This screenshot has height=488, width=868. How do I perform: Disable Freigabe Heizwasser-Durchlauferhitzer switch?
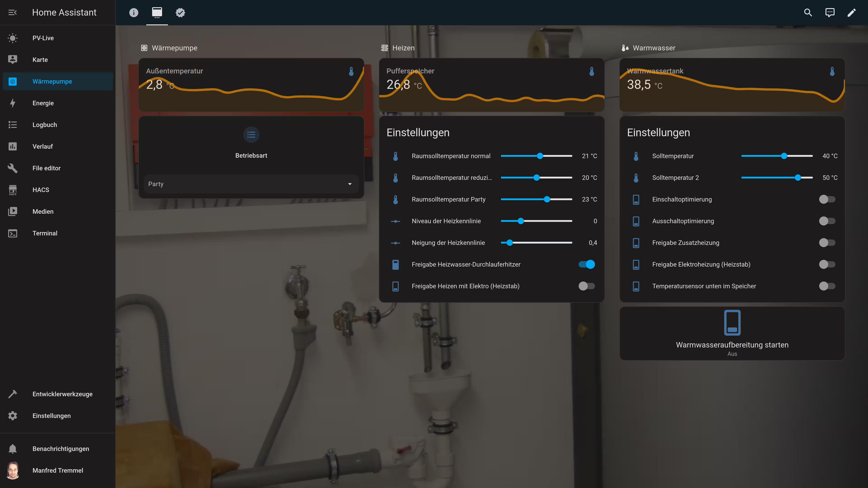(587, 264)
